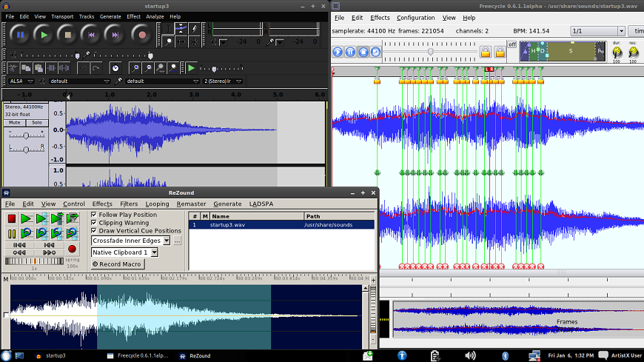Viewport: 644px width, 362px height.
Task: Expand the Native Clipboard 1 dropdown
Action: 154,252
